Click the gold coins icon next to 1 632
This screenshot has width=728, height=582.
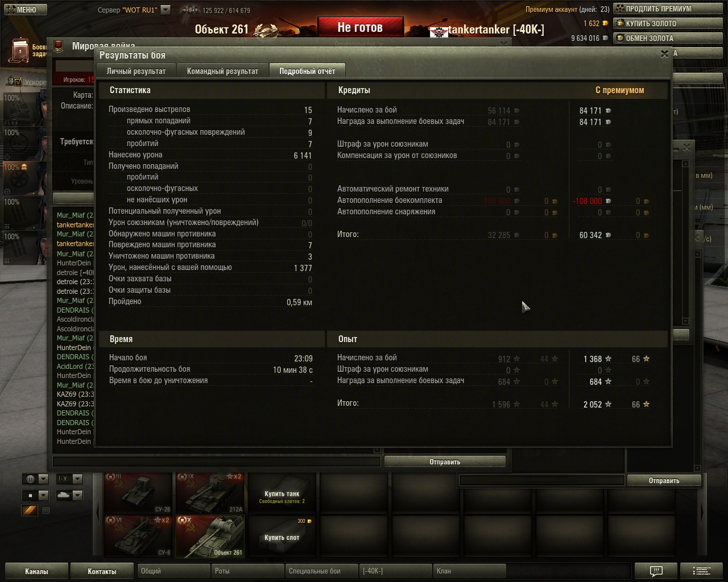(605, 23)
